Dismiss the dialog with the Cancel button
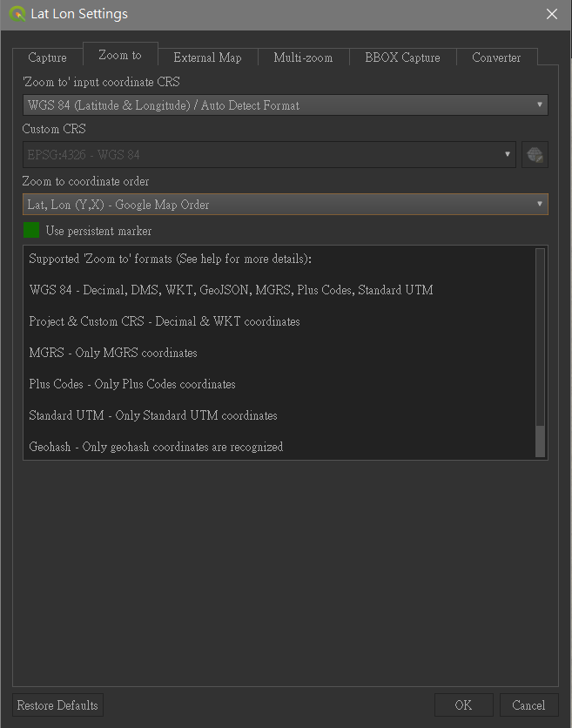 (528, 705)
